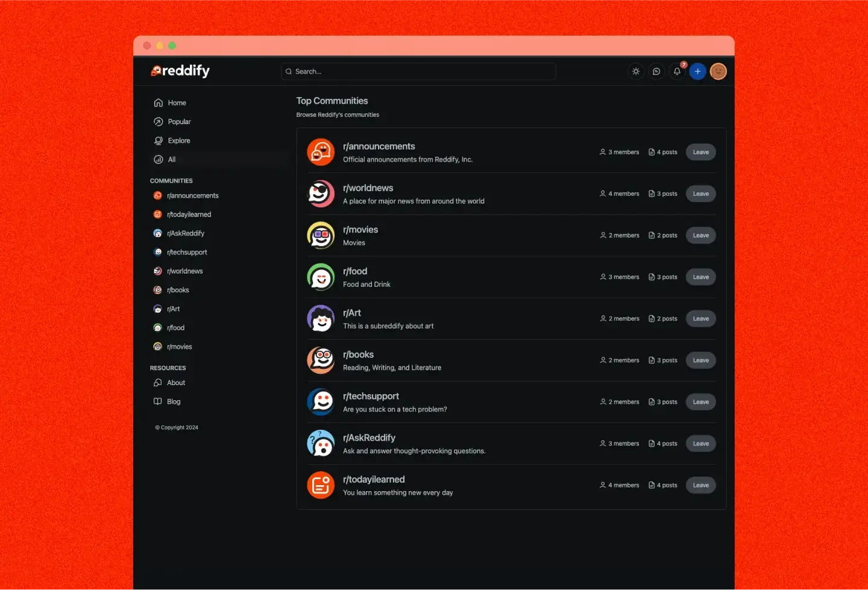This screenshot has width=868, height=590.
Task: Click the r/food community avatar in list
Action: coord(321,277)
